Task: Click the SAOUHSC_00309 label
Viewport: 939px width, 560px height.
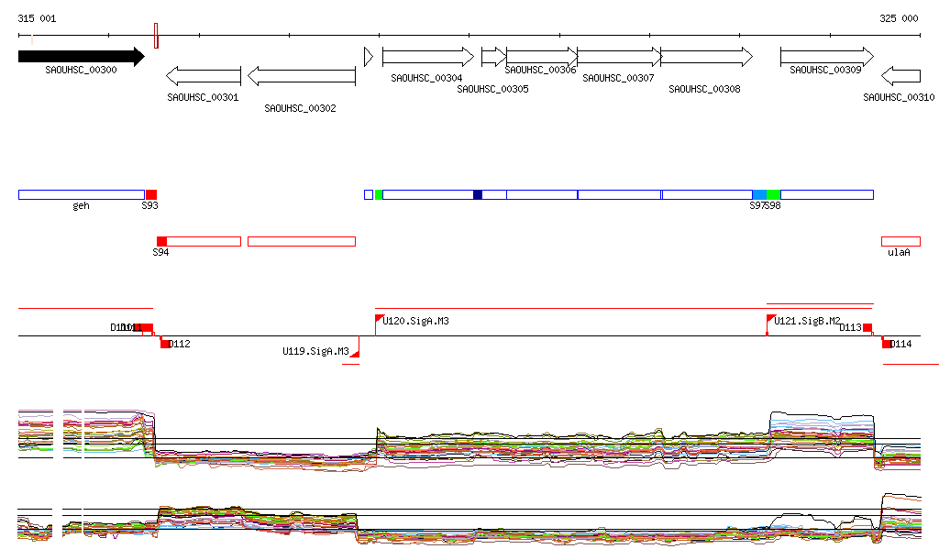Action: click(825, 70)
